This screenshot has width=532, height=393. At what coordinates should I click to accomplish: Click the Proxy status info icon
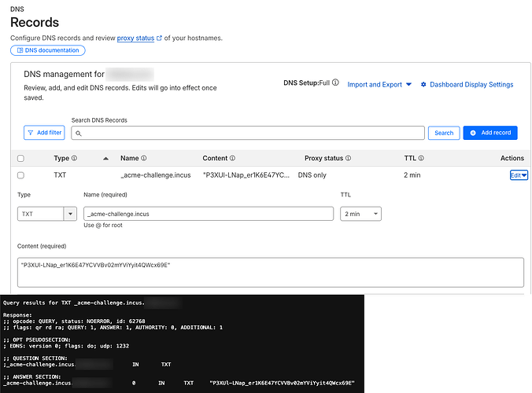click(349, 159)
